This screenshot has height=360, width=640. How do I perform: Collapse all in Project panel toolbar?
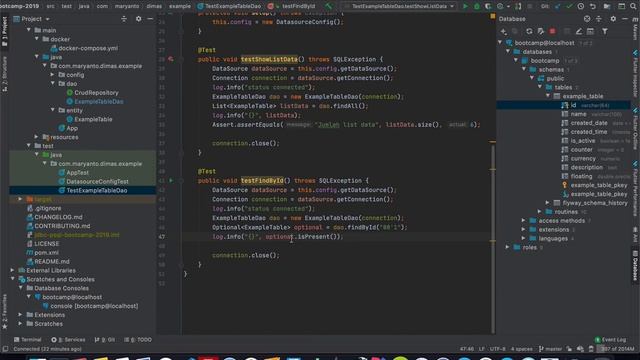pyautogui.click(x=124, y=19)
